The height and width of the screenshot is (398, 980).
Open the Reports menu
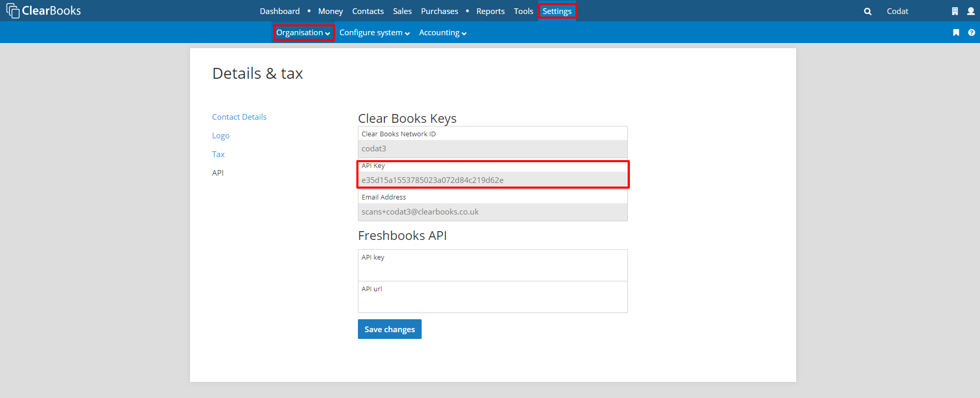(x=491, y=11)
